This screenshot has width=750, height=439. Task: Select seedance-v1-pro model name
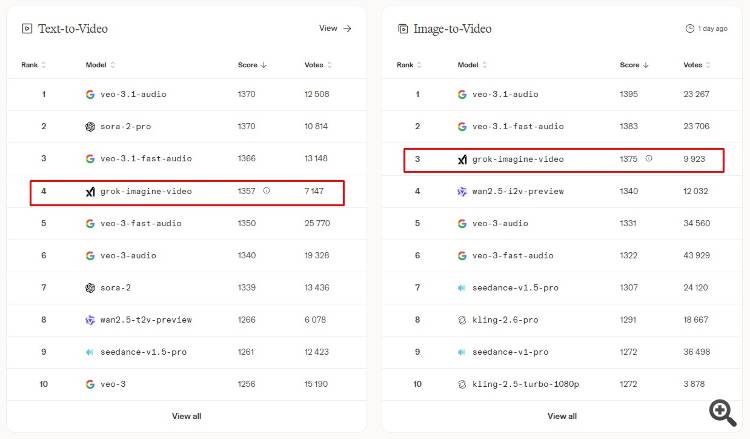click(x=510, y=352)
